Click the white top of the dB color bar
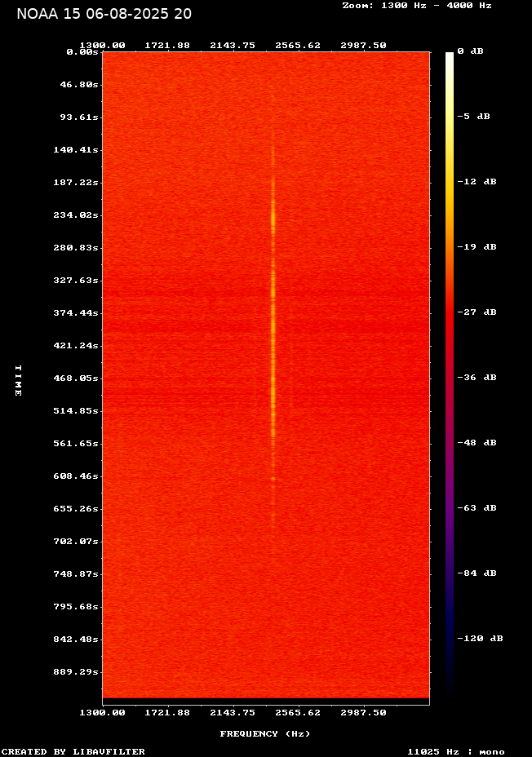Image resolution: width=532 pixels, height=757 pixels. [450, 55]
